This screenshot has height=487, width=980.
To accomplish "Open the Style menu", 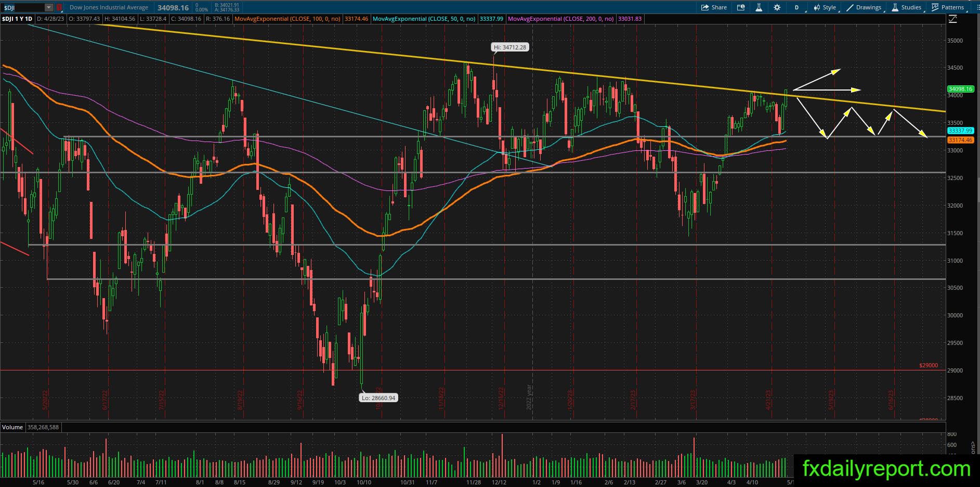I will click(x=825, y=7).
